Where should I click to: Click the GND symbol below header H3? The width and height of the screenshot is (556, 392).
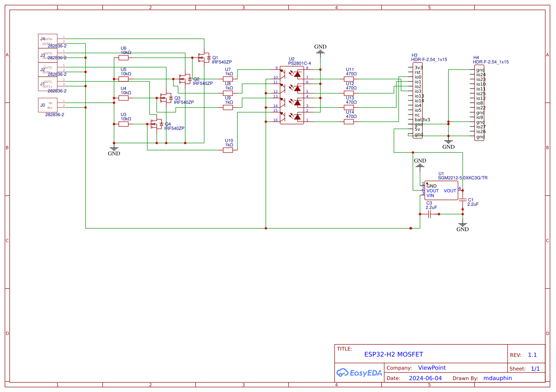pyautogui.click(x=448, y=141)
